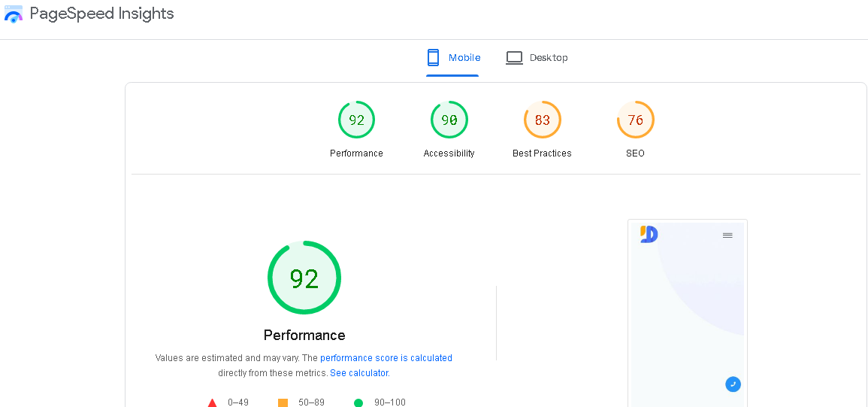Click the red triangle 0–49 legend icon
This screenshot has height=407, width=868.
[213, 402]
